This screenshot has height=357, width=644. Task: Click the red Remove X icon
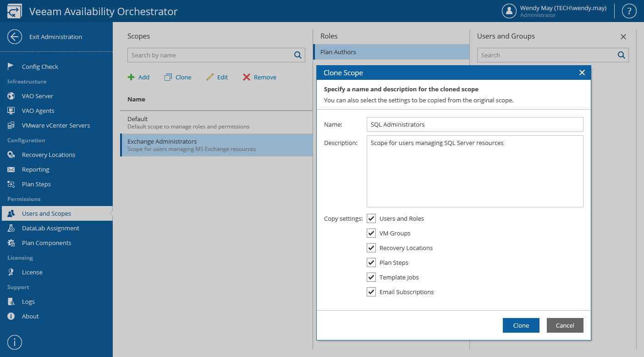click(247, 77)
